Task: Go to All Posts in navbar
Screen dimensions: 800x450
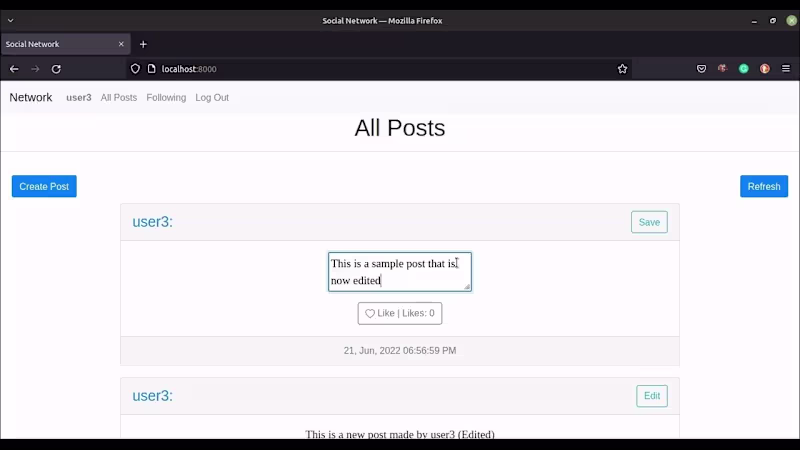Action: pos(118,97)
